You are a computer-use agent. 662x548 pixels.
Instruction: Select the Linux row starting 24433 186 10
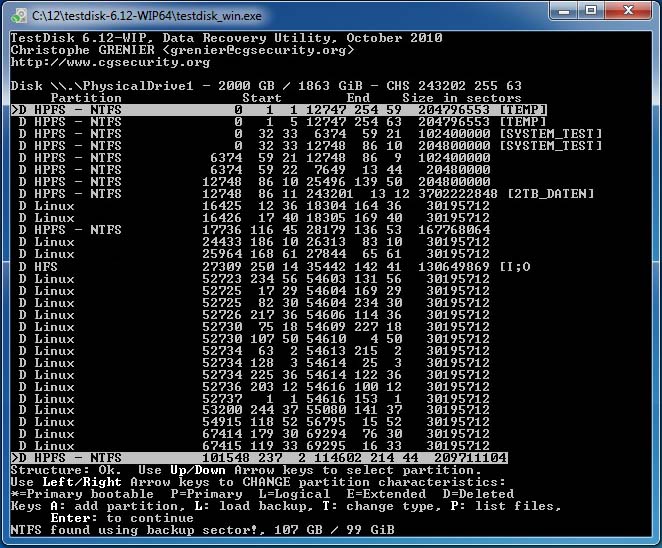[254, 242]
